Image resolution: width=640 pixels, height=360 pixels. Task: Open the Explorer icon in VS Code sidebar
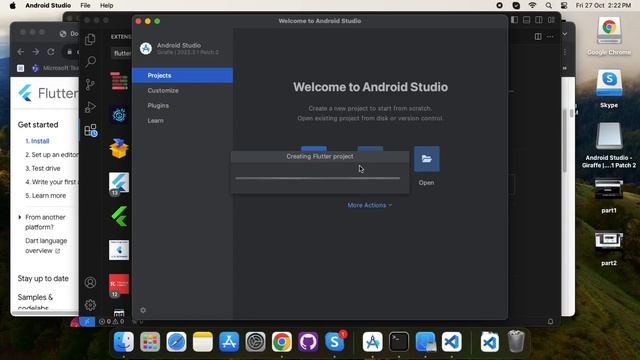point(90,39)
